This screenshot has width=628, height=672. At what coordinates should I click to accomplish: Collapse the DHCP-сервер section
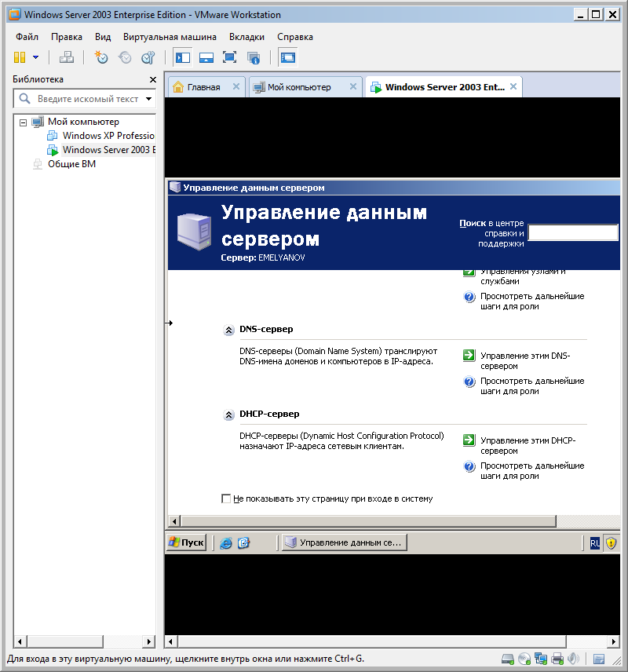click(229, 415)
